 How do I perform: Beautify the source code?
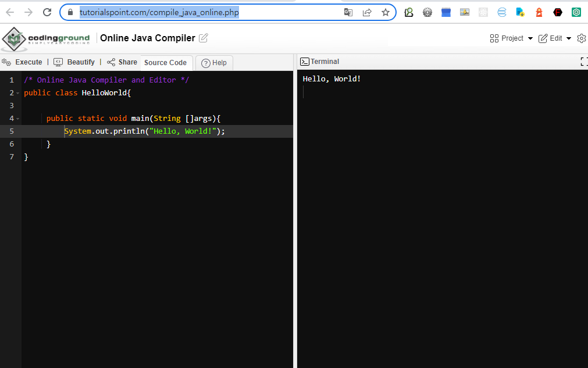click(x=74, y=62)
